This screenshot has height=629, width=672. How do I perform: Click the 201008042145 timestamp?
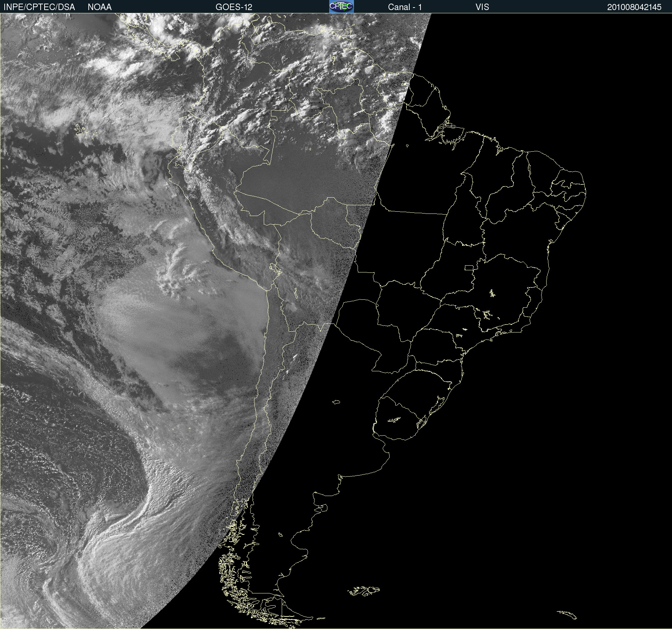click(634, 7)
